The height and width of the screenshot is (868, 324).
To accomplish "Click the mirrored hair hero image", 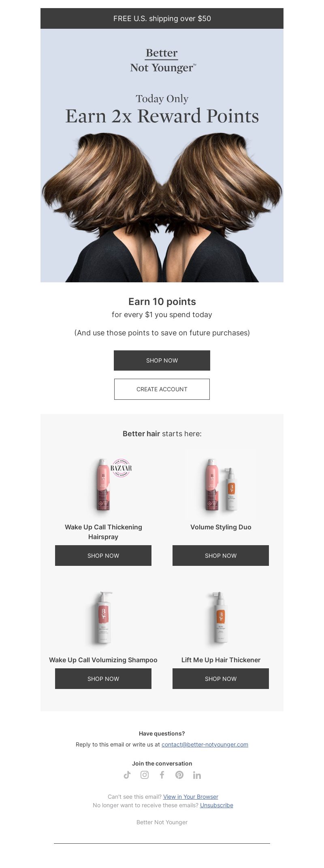I will [x=162, y=207].
